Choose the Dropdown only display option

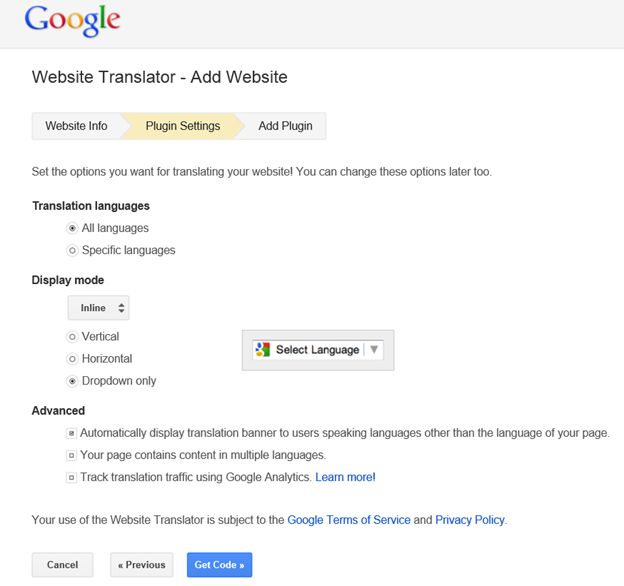(x=72, y=381)
